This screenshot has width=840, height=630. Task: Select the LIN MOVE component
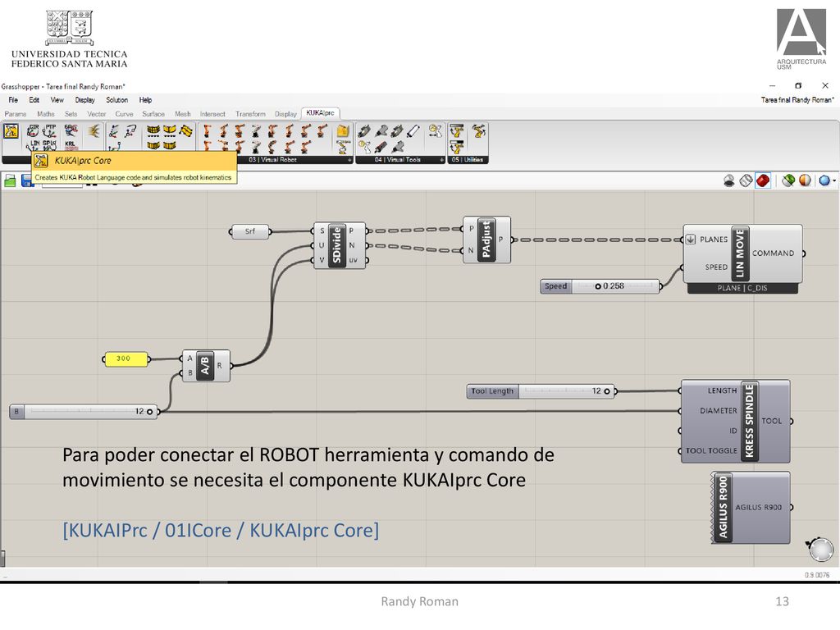[x=741, y=253]
